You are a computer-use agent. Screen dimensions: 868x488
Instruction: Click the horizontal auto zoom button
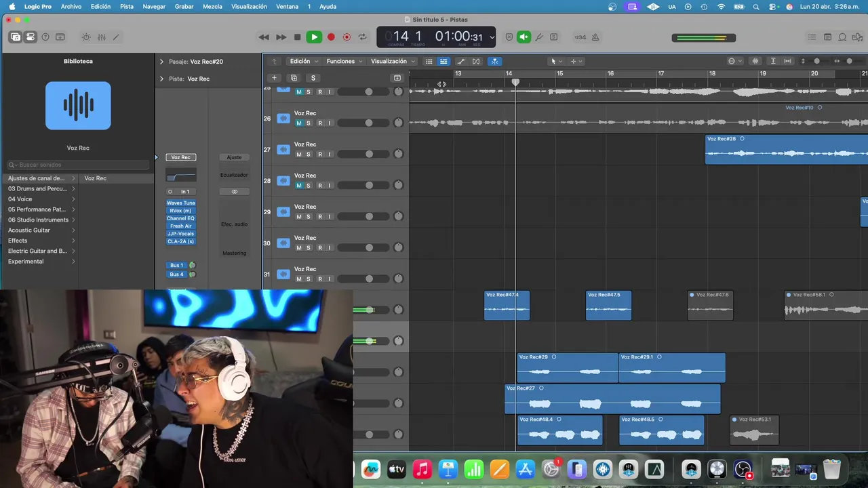(x=787, y=61)
